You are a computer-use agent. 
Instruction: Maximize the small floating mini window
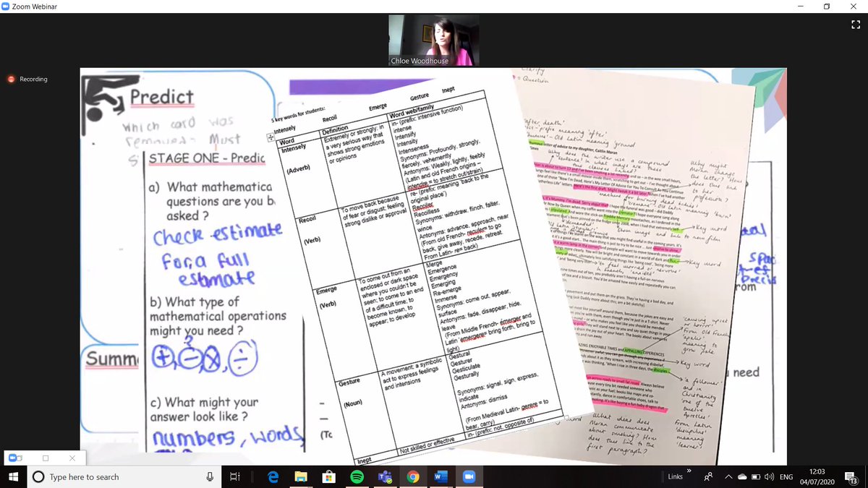pos(44,458)
